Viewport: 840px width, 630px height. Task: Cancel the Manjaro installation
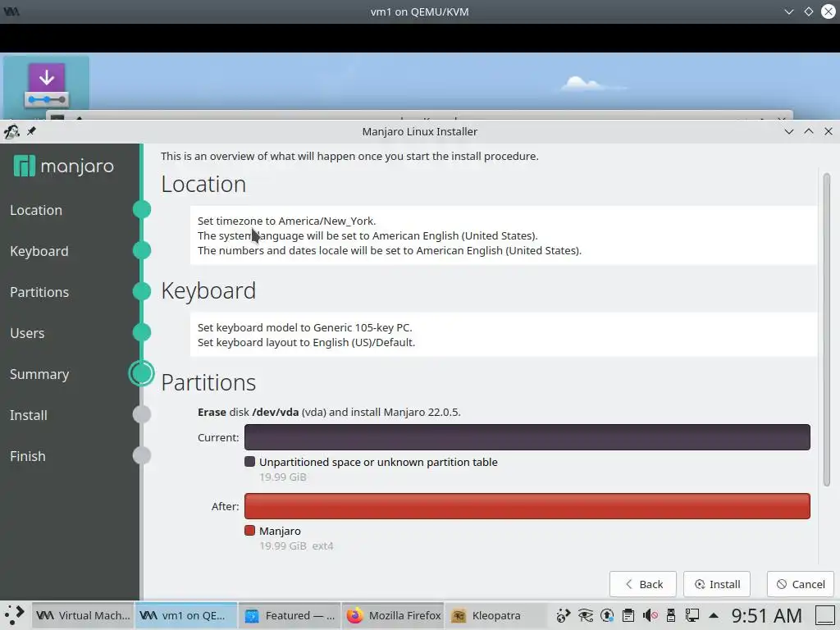point(801,584)
